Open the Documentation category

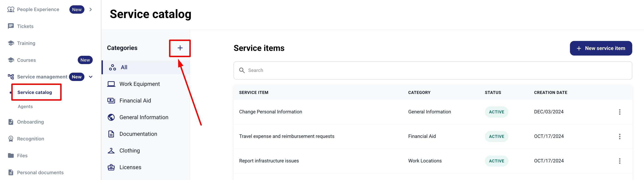138,134
